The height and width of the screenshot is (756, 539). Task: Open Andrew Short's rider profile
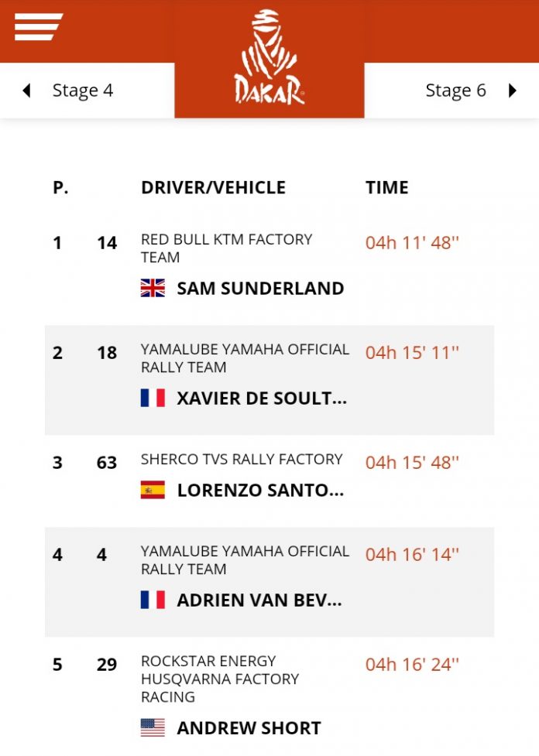249,728
